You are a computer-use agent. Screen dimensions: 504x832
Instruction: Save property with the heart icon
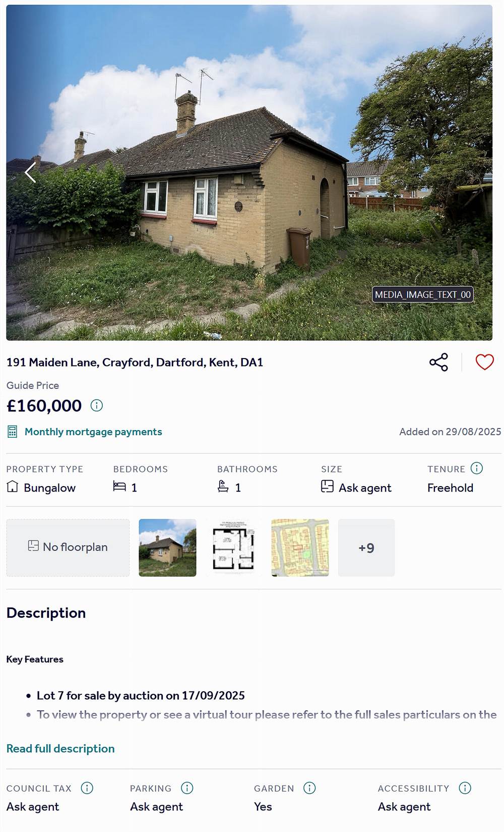pyautogui.click(x=484, y=362)
